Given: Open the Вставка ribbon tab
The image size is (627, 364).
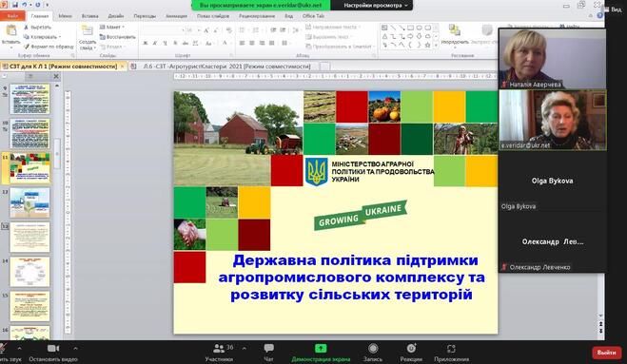Looking at the screenshot, I should tap(89, 16).
